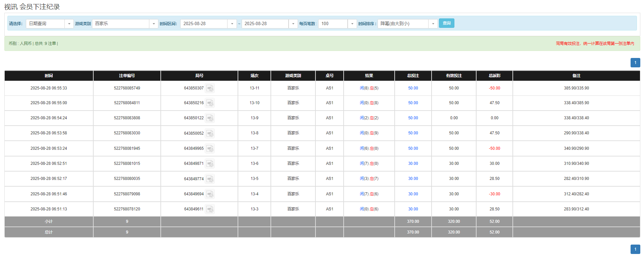The image size is (644, 260).
Task: Click remark 283.90/312.40
Action: (576, 209)
